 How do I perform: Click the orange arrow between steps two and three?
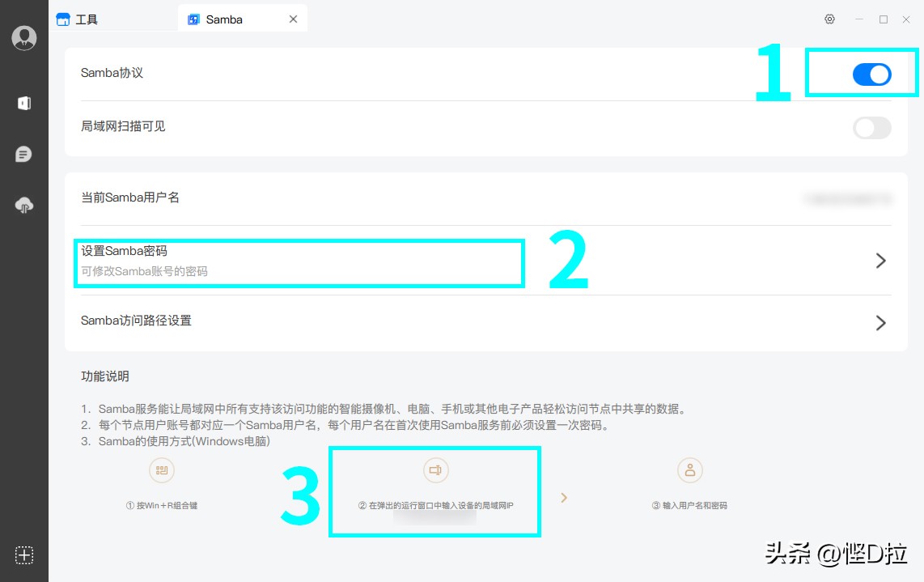[x=564, y=499]
